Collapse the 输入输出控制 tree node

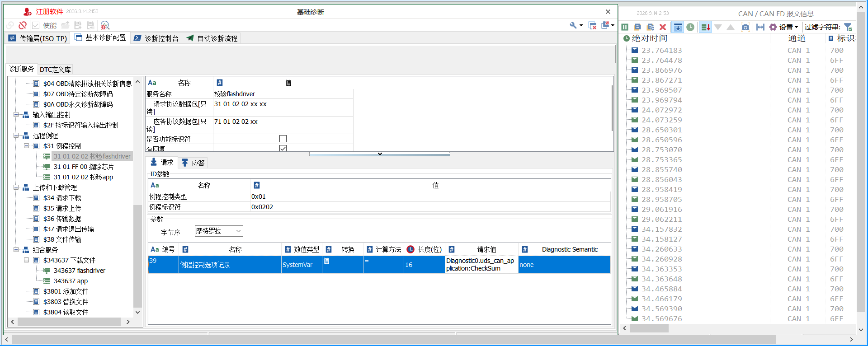click(x=16, y=115)
